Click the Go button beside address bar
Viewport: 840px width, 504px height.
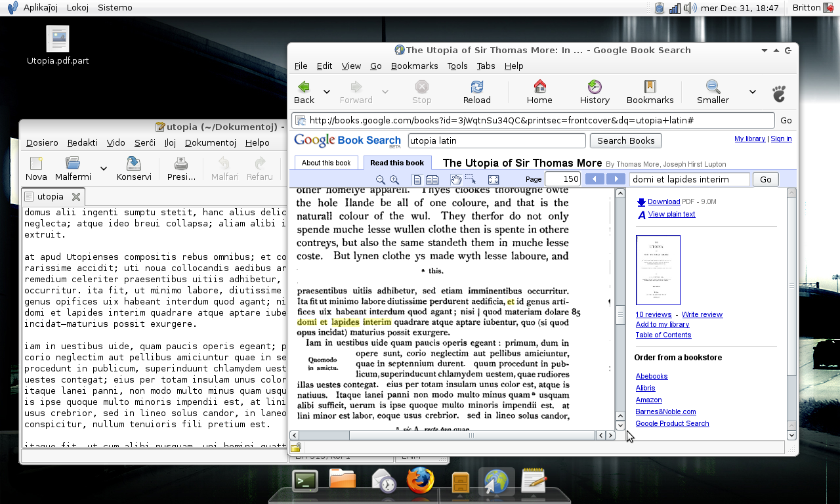pos(786,120)
